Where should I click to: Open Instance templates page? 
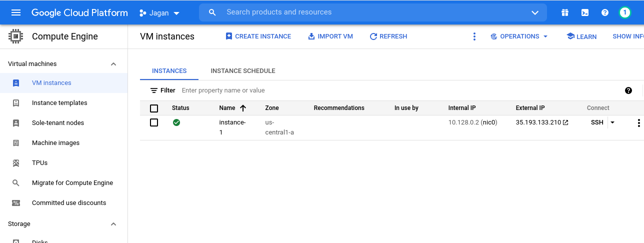(59, 103)
